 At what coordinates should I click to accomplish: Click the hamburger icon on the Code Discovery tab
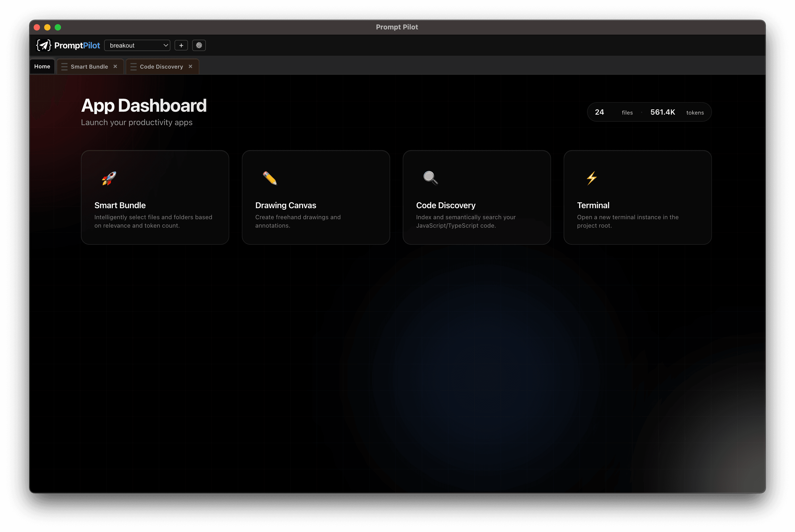pos(133,66)
